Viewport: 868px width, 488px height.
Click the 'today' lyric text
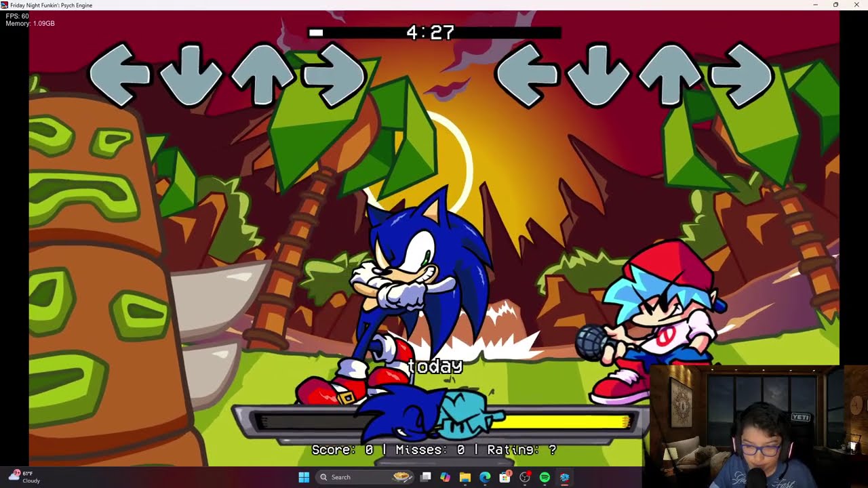coord(435,367)
